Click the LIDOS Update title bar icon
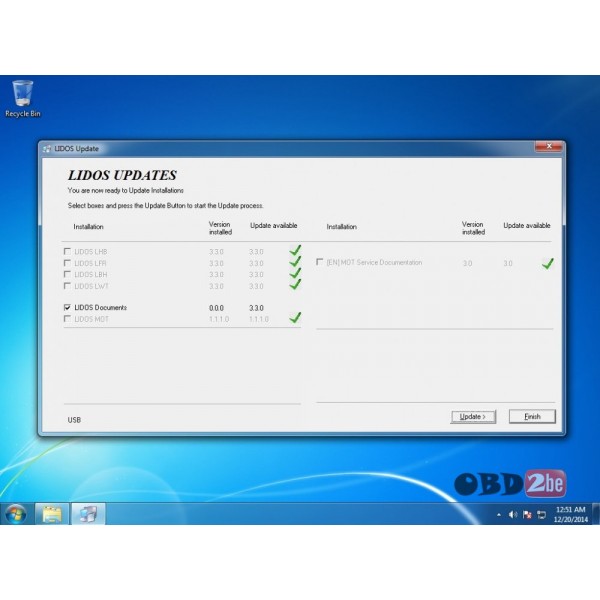 pos(47,148)
